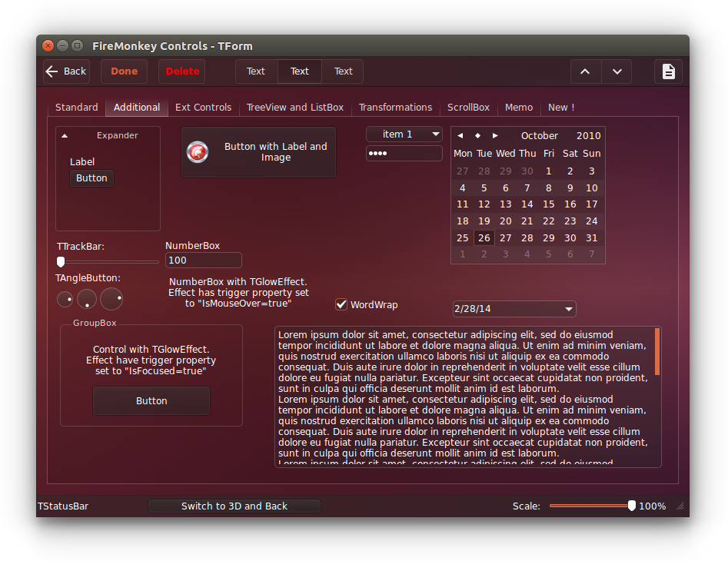The image size is (728, 561).
Task: Select October 20 in calendar
Action: [x=505, y=221]
